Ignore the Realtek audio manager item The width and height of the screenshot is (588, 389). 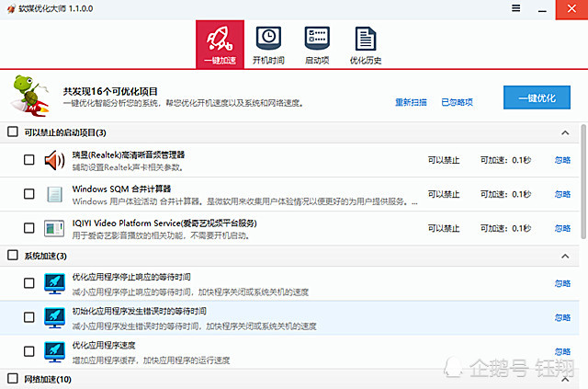point(562,160)
